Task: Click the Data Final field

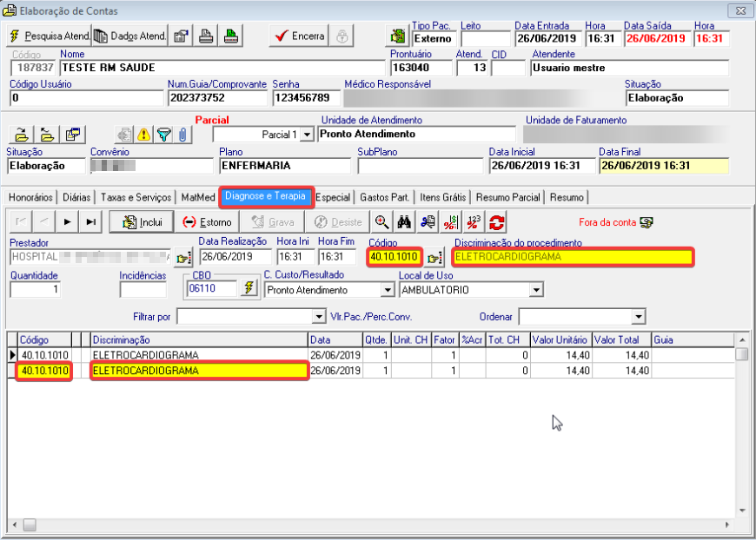Action: (x=664, y=166)
